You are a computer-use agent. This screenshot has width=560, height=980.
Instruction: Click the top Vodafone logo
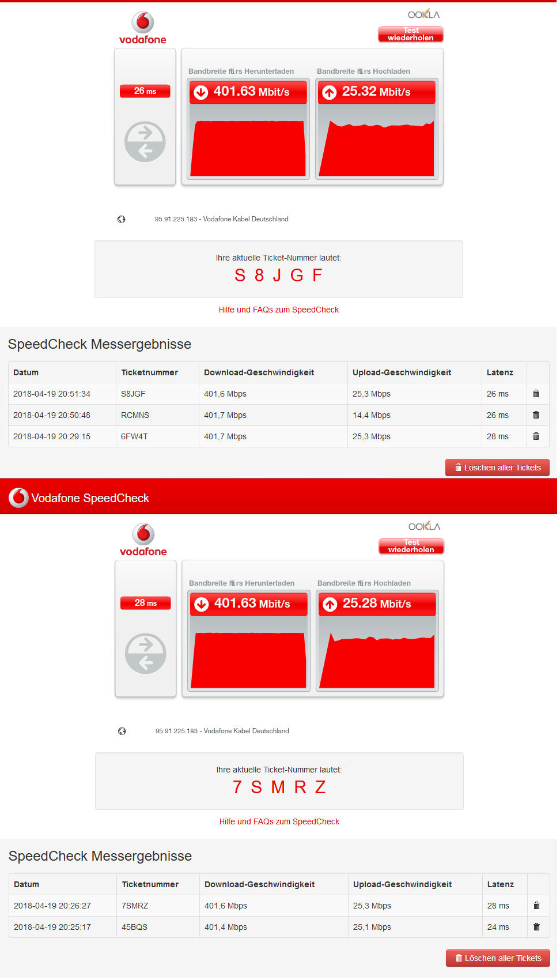click(x=143, y=28)
